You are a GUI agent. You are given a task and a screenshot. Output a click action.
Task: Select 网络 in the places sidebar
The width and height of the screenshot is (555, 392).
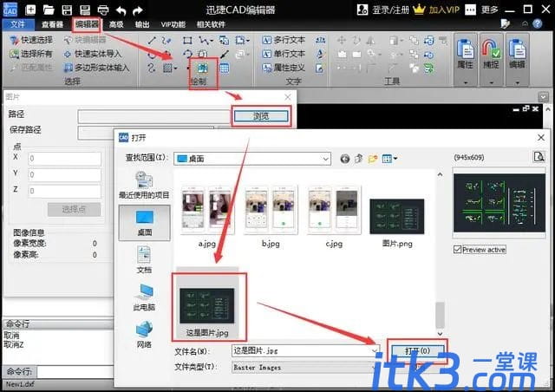coord(144,334)
